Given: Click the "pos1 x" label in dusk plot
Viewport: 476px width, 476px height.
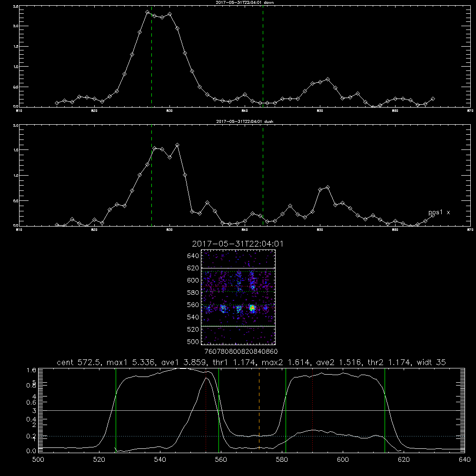Looking at the screenshot, I should coord(439,212).
